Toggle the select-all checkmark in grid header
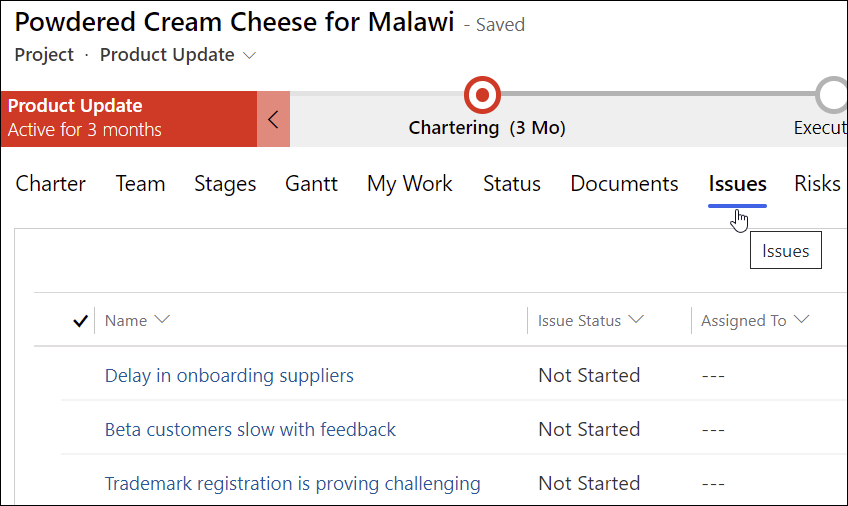 [x=81, y=321]
